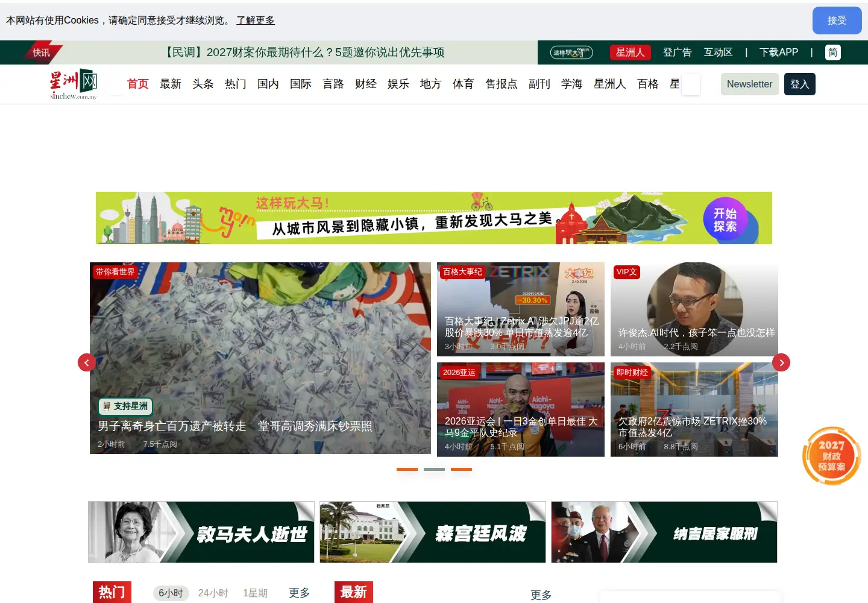Select 首页 in navigation

[138, 84]
